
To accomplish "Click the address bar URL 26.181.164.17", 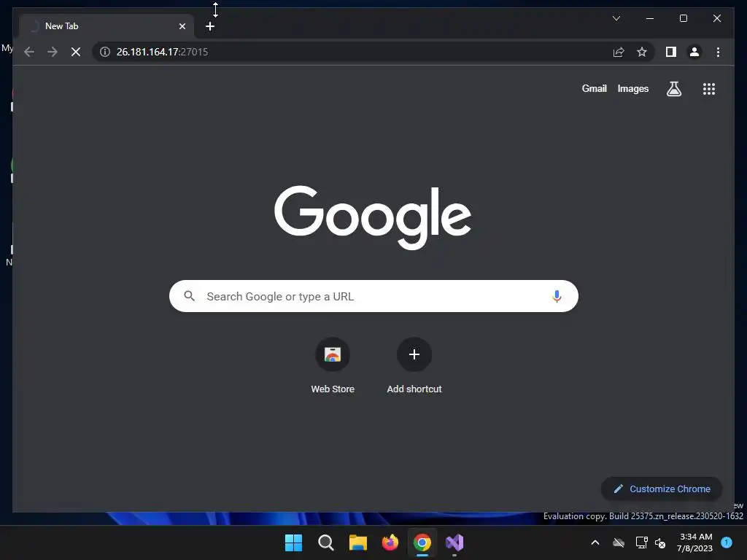I will [x=162, y=52].
